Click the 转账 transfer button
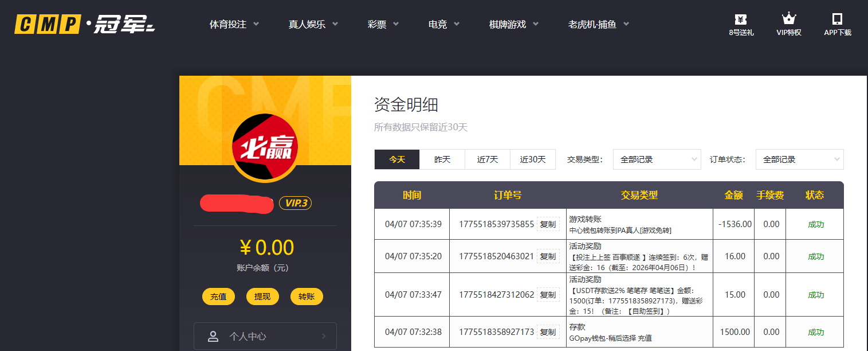 tap(307, 297)
